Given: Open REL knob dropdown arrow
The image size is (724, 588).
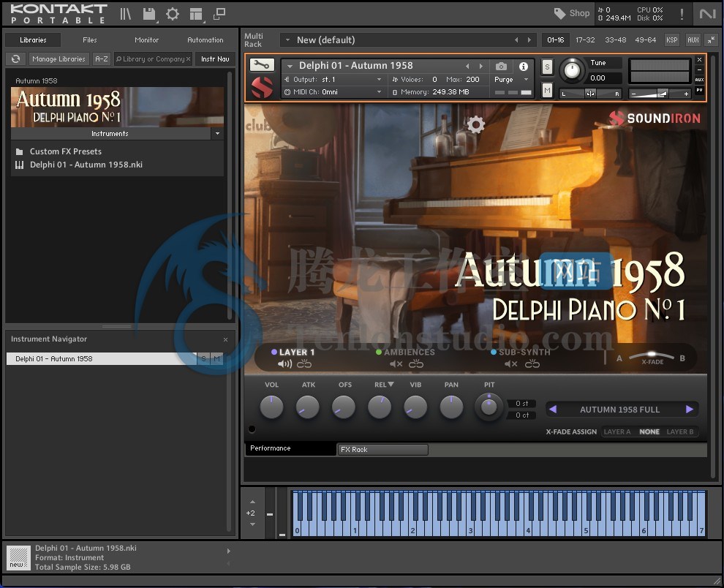Looking at the screenshot, I should pyautogui.click(x=391, y=384).
